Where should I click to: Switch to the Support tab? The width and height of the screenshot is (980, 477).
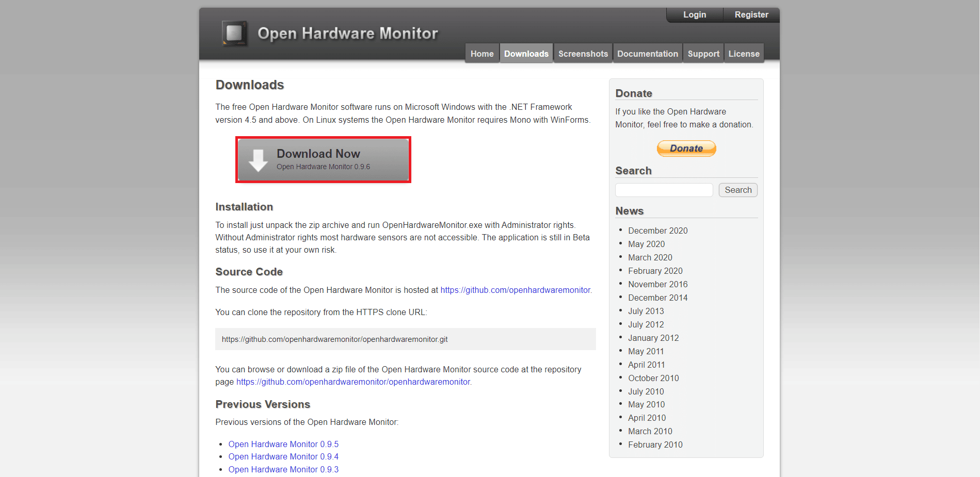coord(703,54)
